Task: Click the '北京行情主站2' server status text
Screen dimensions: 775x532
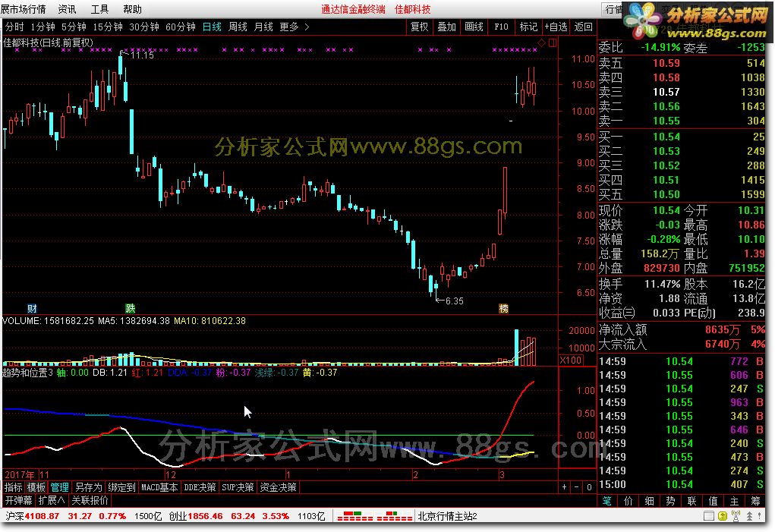Action: [448, 516]
